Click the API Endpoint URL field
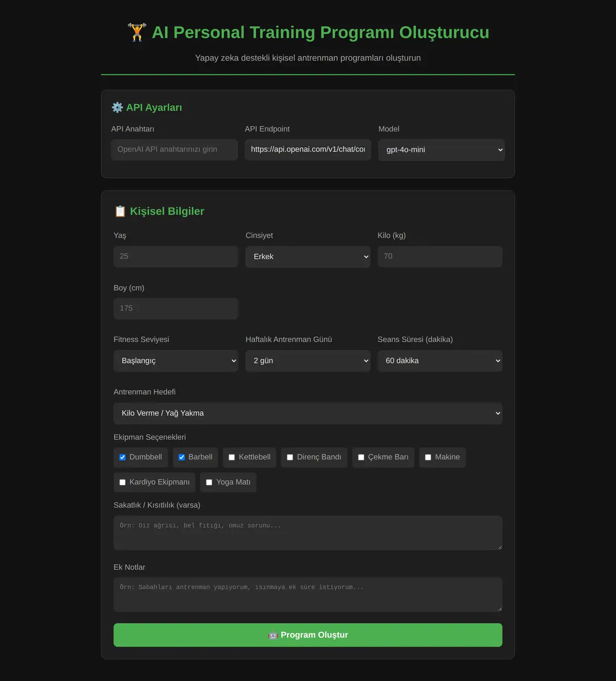Screen dimensions: 616x681 (308, 149)
